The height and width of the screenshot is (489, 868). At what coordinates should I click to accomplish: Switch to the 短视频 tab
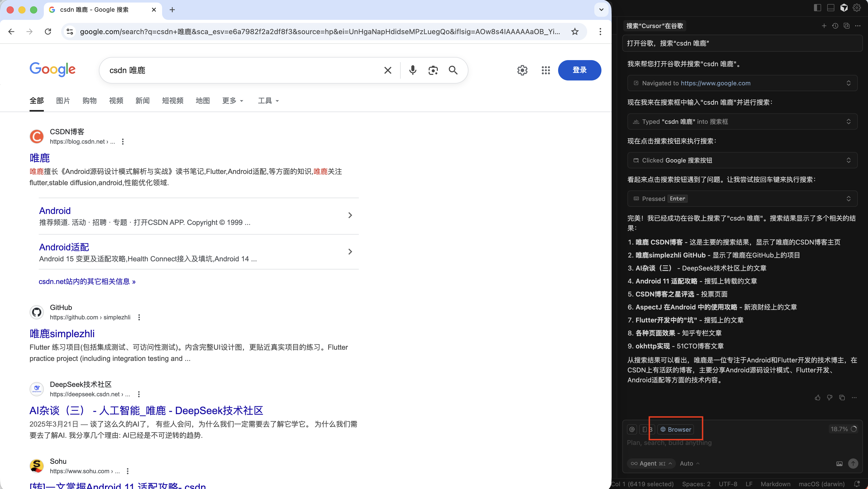(x=173, y=101)
